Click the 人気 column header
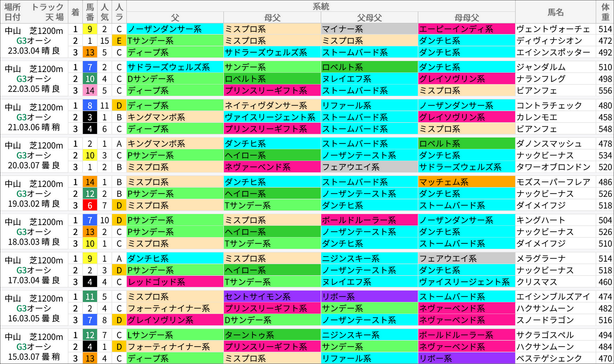Screen dimensions: 614x364 pyautogui.click(x=104, y=12)
